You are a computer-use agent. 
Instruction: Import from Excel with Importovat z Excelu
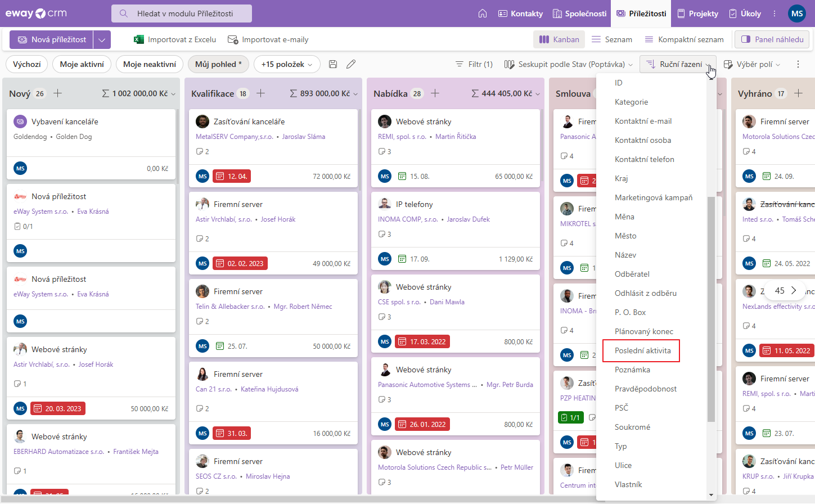pyautogui.click(x=175, y=39)
